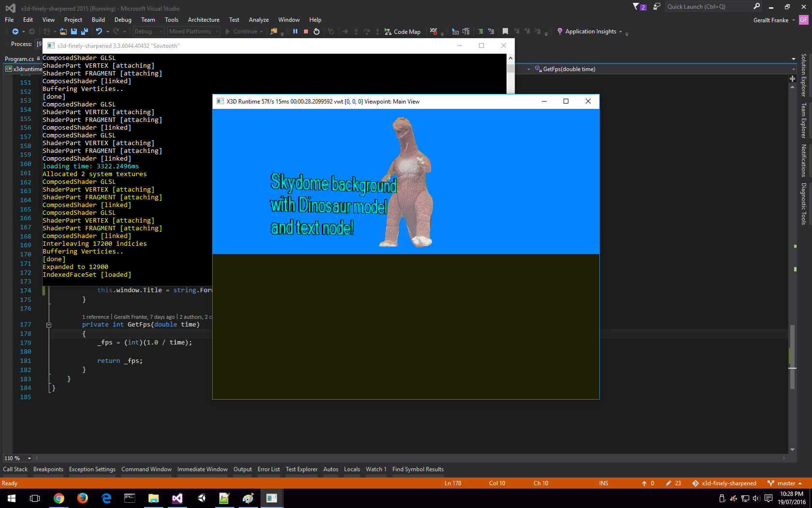Open Google Chrome from the taskbar
812x508 pixels.
[58, 498]
